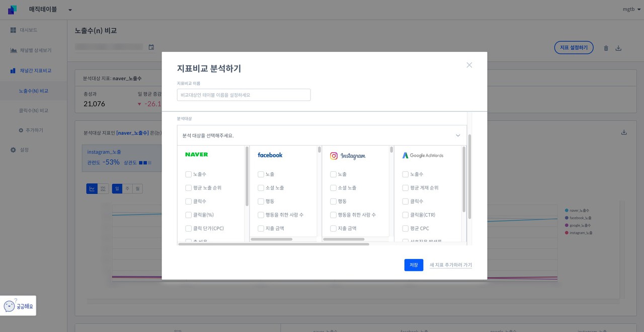Click the 설정 gear icon in sidebar
This screenshot has width=644, height=332.
pyautogui.click(x=13, y=150)
